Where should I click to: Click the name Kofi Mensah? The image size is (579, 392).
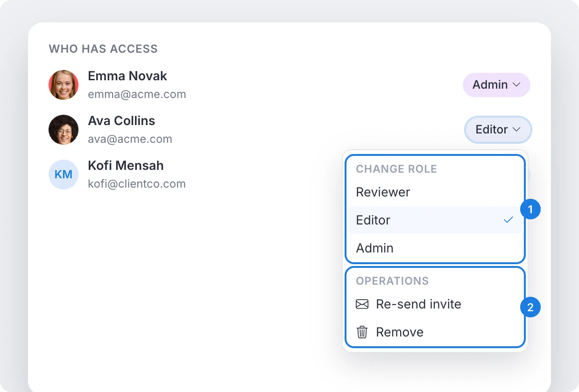pos(126,166)
